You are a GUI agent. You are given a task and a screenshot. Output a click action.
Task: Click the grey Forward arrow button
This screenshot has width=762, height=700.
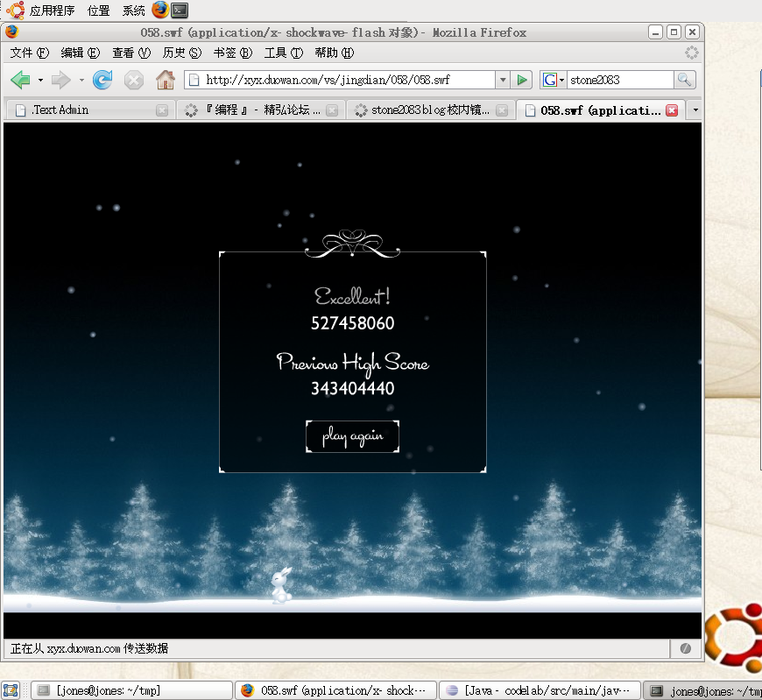[x=61, y=80]
